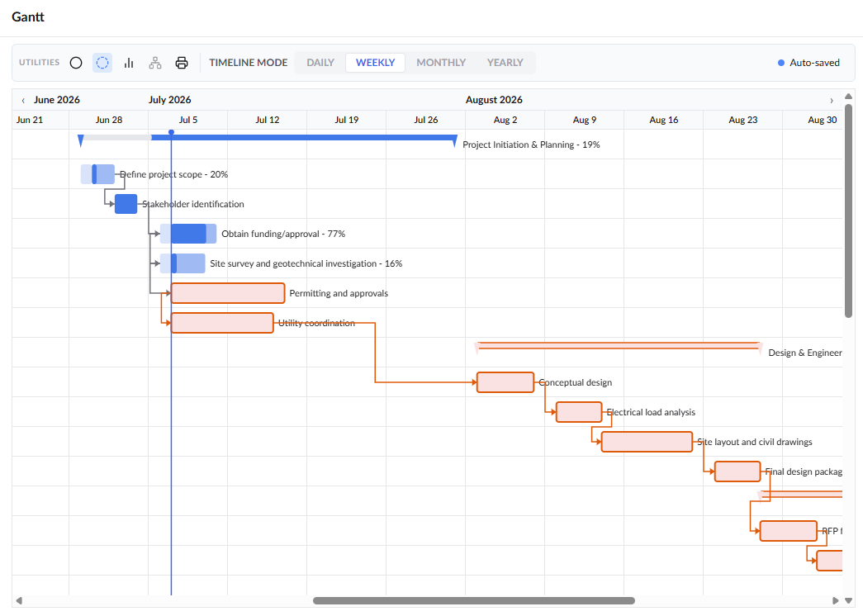This screenshot has height=616, width=863.
Task: Click the vertical scrollbar down arrow
Action: pyautogui.click(x=848, y=600)
